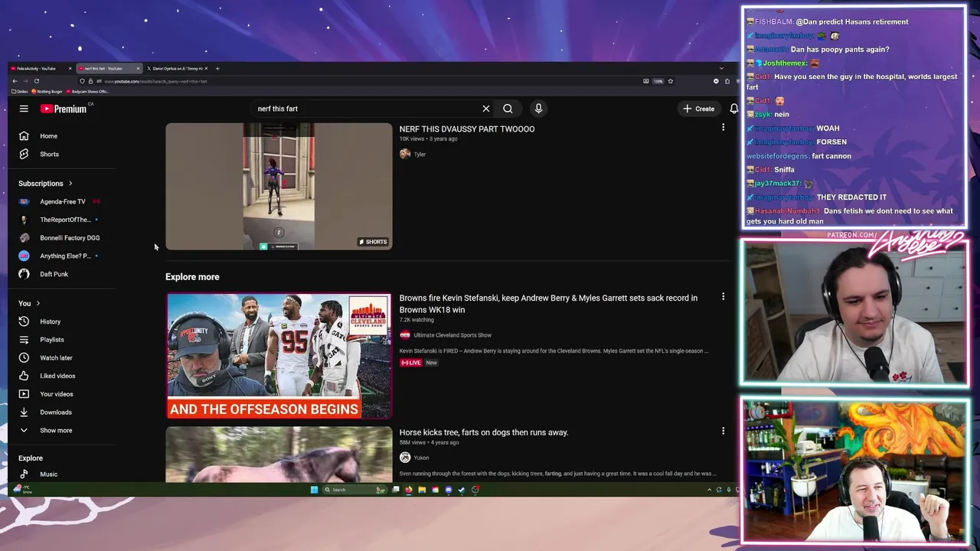Open options for NERF THIS DVAUSSY video
Image resolution: width=980 pixels, height=551 pixels.
(x=723, y=128)
